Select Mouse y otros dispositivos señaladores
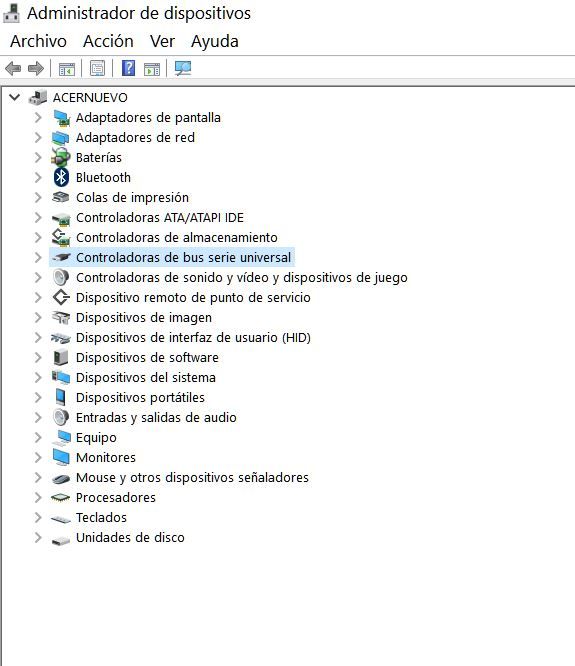 pyautogui.click(x=192, y=477)
